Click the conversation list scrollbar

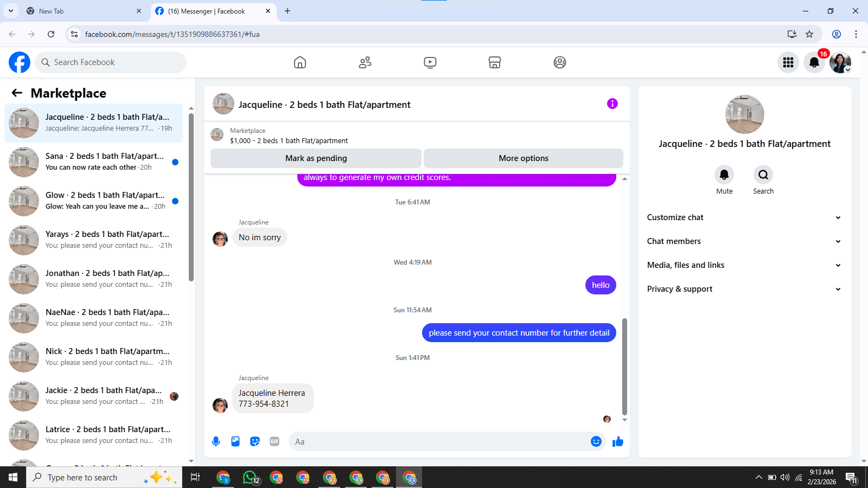coord(191,197)
